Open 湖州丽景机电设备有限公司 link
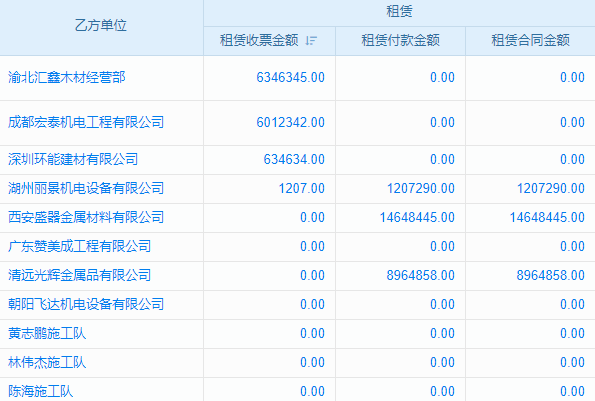 pyautogui.click(x=86, y=188)
